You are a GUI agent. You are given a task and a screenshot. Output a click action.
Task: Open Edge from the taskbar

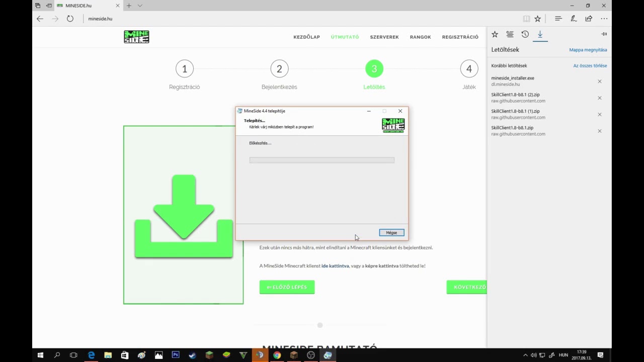(x=91, y=355)
